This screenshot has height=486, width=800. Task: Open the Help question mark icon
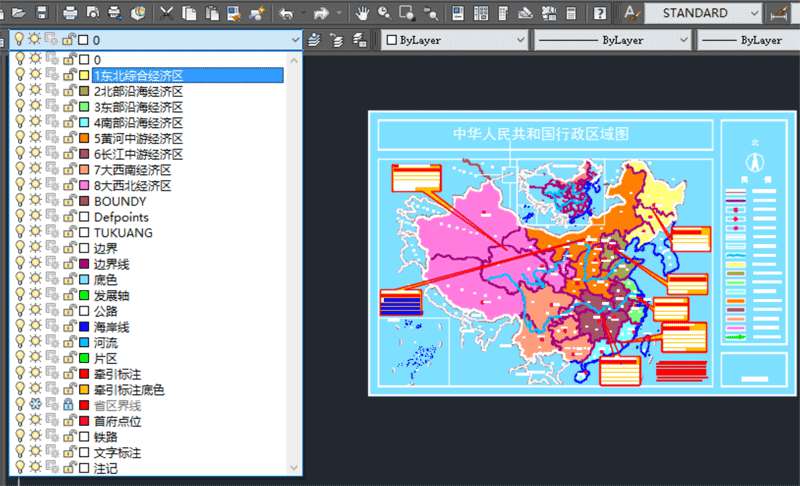[x=599, y=13]
